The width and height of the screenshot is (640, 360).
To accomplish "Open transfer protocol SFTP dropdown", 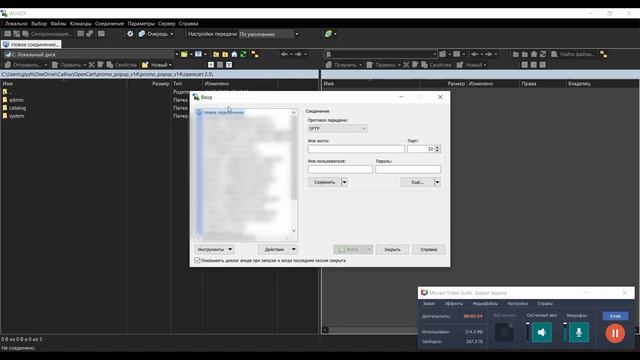I will (x=337, y=129).
